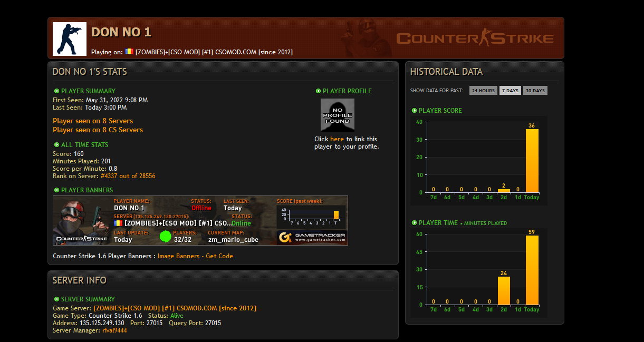
Task: Open Player seen on 8 CS Servers
Action: pyautogui.click(x=98, y=130)
